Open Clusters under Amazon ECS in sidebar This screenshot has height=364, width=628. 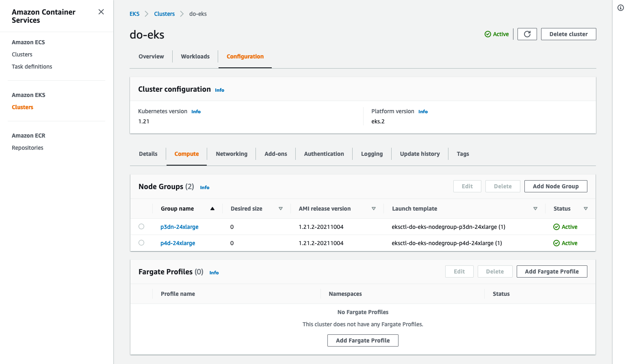[22, 54]
